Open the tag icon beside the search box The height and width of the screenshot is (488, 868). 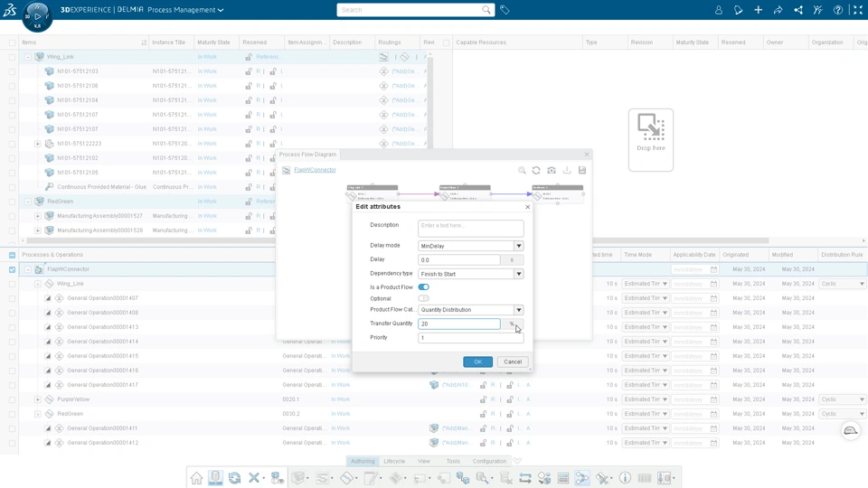505,10
